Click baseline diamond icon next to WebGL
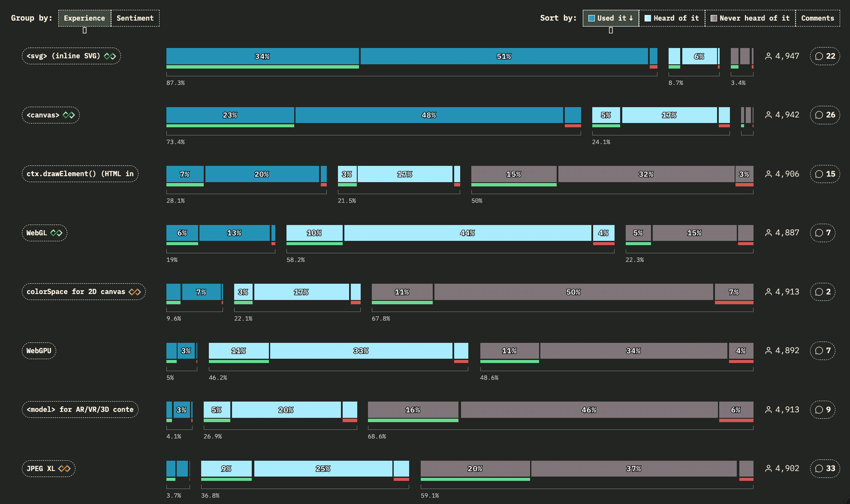 tap(56, 233)
